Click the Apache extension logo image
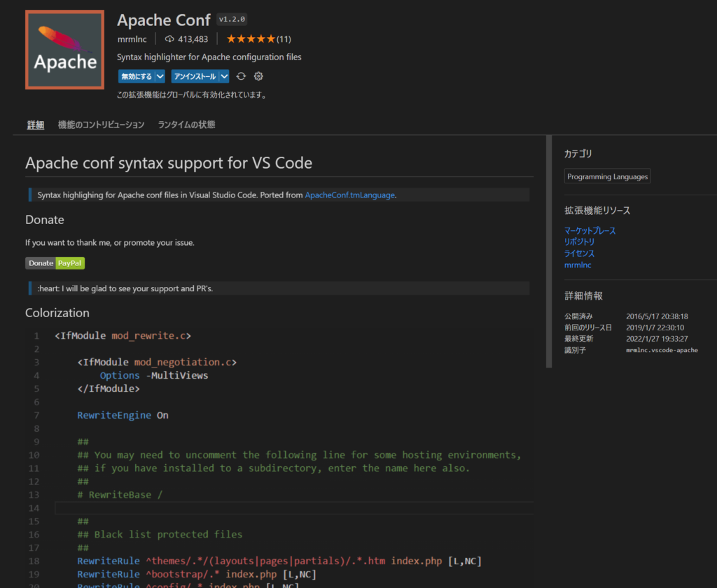717x588 pixels. tap(64, 50)
